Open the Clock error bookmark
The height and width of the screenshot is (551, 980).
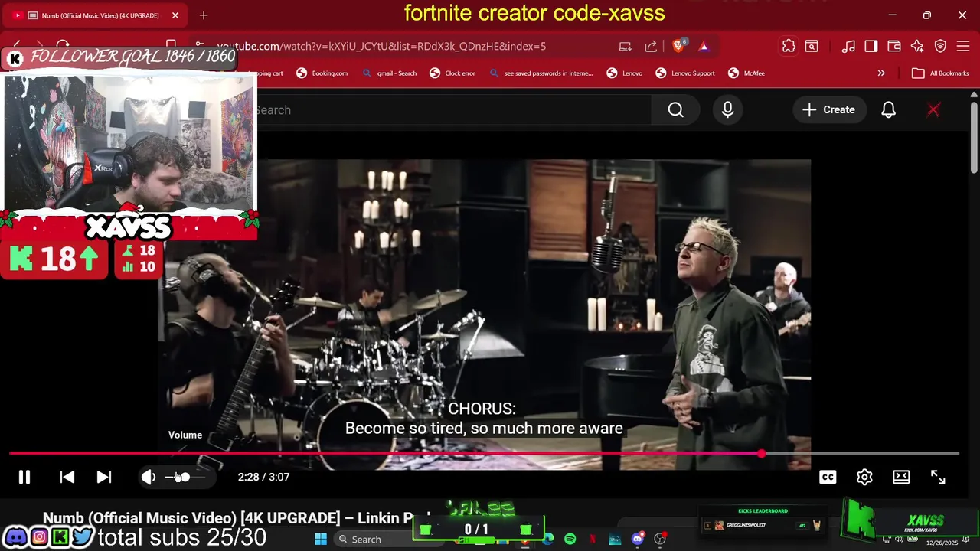tap(452, 73)
